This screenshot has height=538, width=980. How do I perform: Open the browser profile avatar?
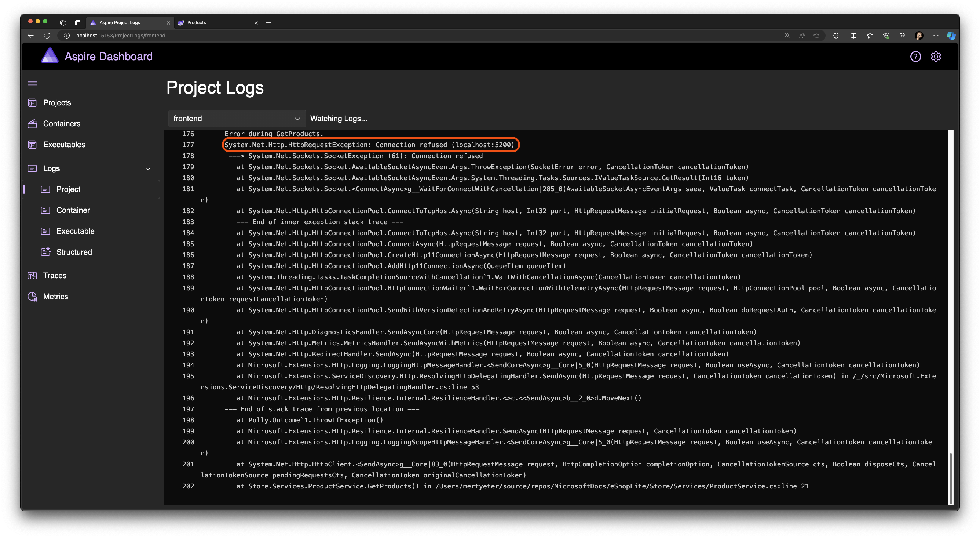(x=919, y=35)
